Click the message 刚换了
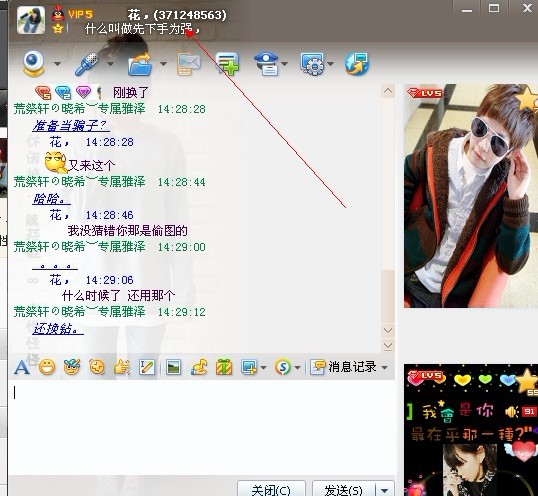Viewport: 538px width, 496px height. pos(131,93)
